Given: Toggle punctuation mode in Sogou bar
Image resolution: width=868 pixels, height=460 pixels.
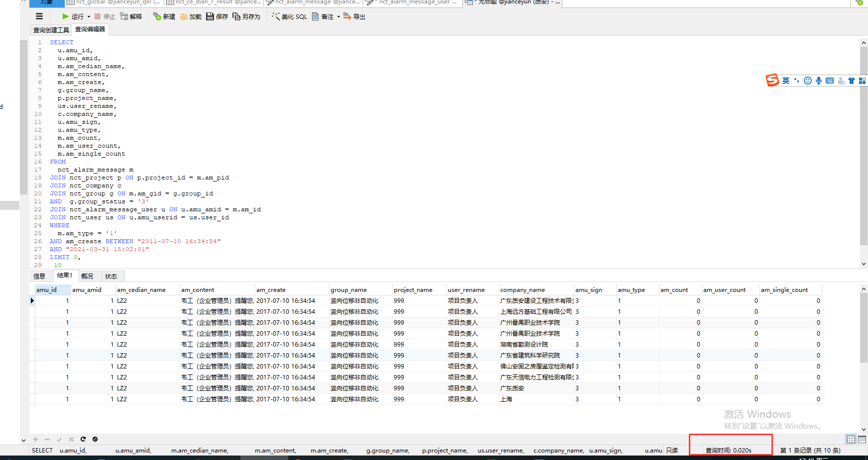Looking at the screenshot, I should pyautogui.click(x=797, y=81).
